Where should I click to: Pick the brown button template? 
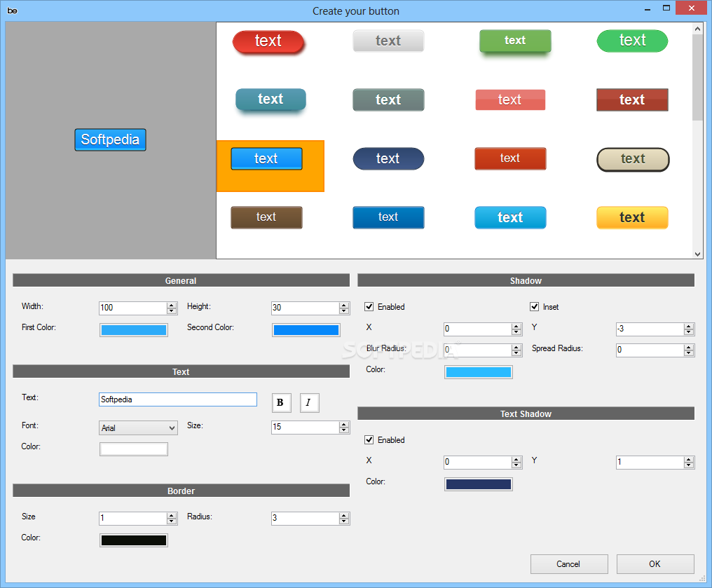tap(266, 217)
